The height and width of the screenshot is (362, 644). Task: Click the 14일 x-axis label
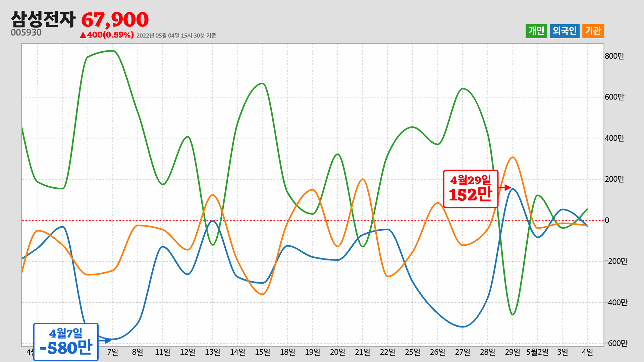click(x=237, y=352)
